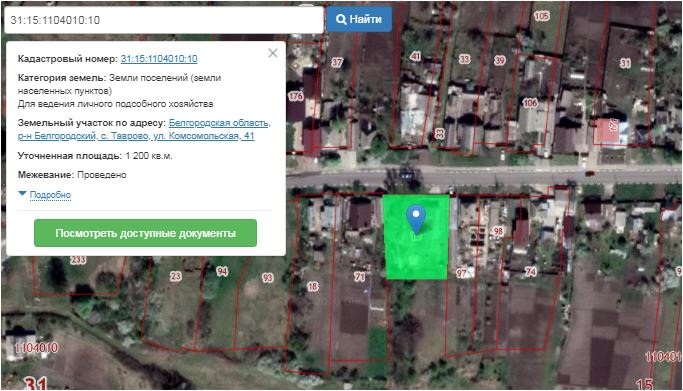
Task: Select parcel labeled 94 on map
Action: pos(222,271)
